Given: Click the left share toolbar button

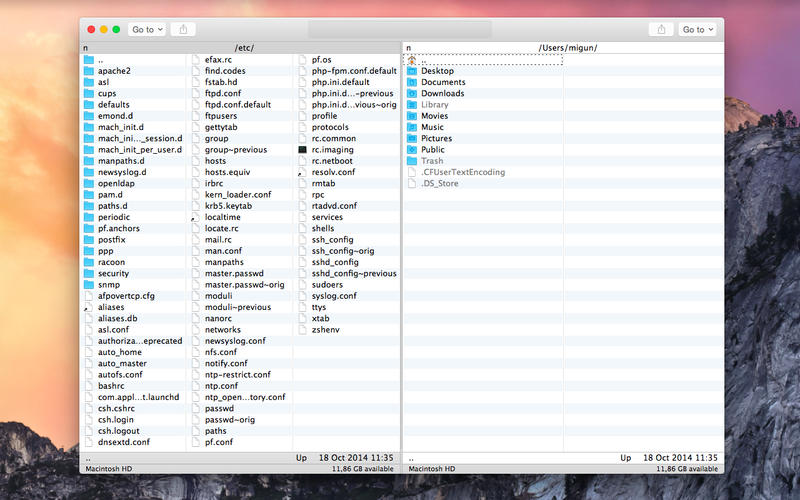Looking at the screenshot, I should pos(183,30).
